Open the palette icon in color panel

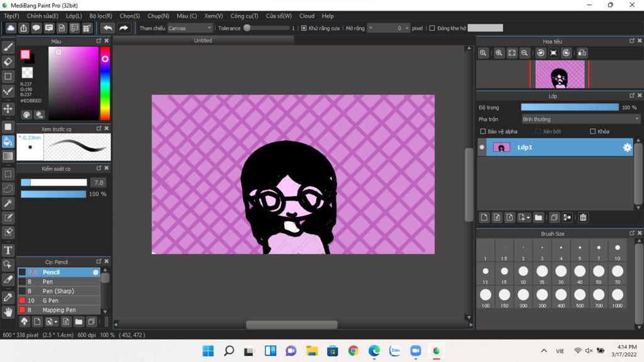click(26, 115)
